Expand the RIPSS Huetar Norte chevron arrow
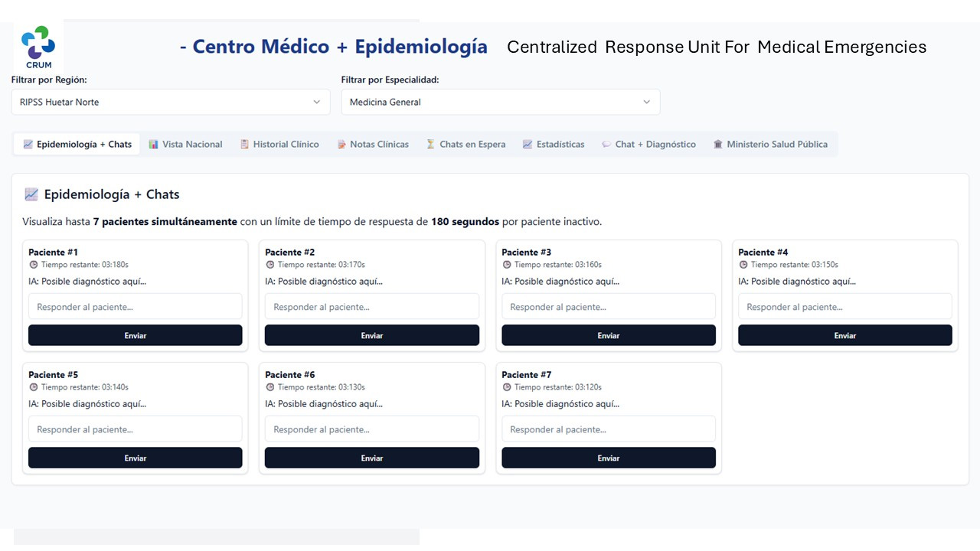Image resolution: width=980 pixels, height=551 pixels. tap(317, 102)
